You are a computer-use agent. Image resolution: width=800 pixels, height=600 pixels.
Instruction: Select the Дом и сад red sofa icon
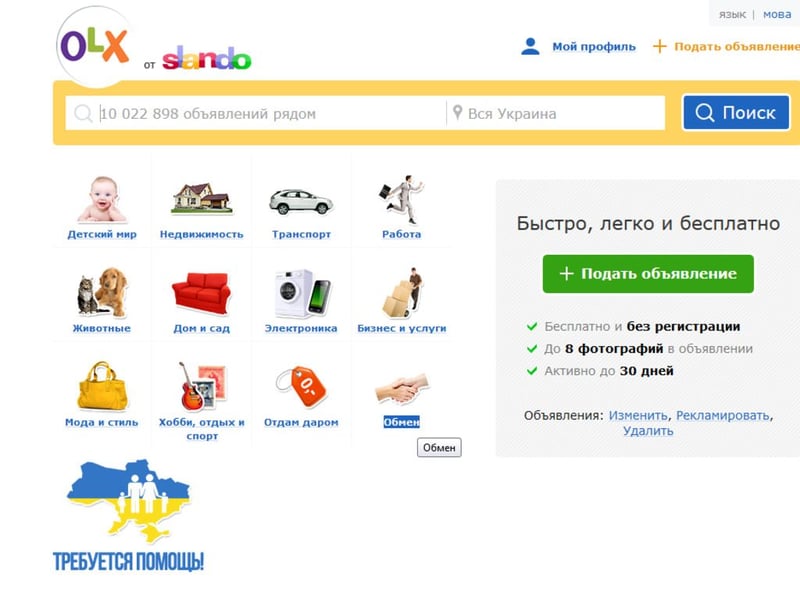pyautogui.click(x=202, y=294)
